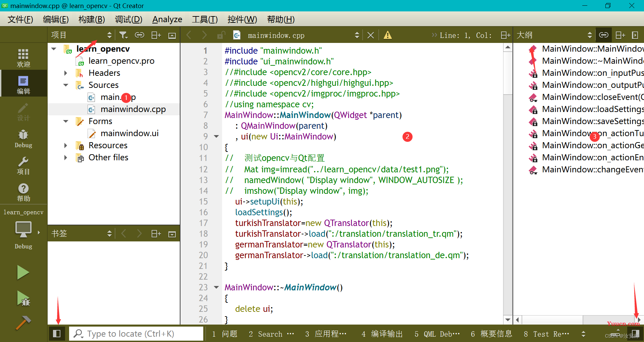Open the 大纲 panel type dropdown
644x342 pixels.
pos(590,35)
